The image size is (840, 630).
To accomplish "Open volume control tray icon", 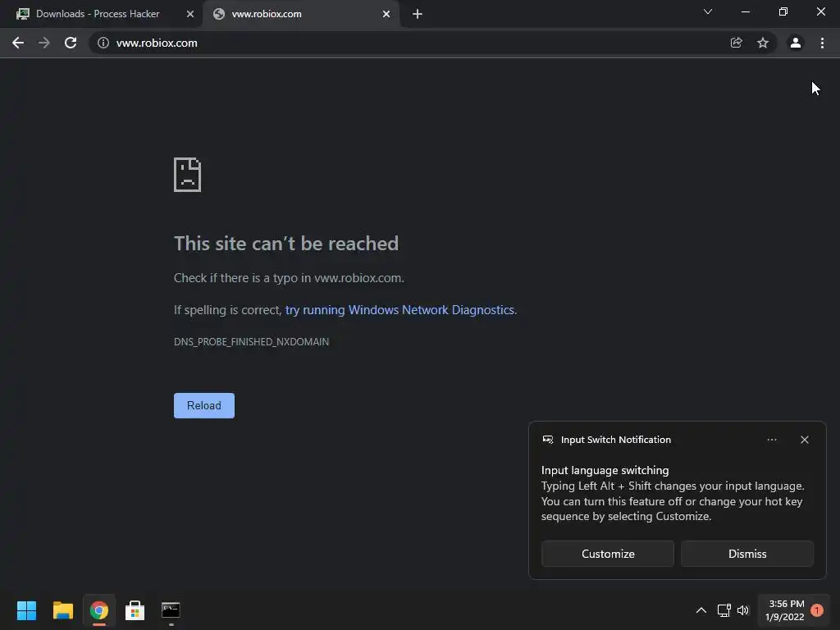I will 742,610.
